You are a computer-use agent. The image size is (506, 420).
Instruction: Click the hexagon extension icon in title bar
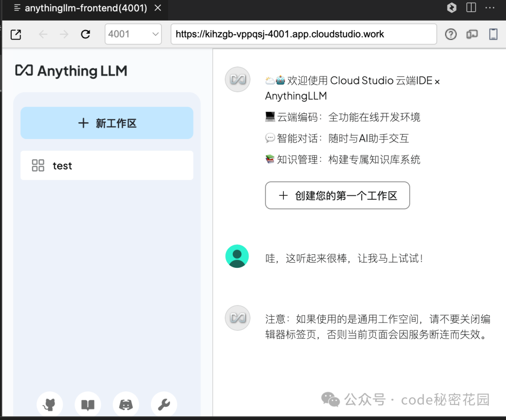click(452, 7)
